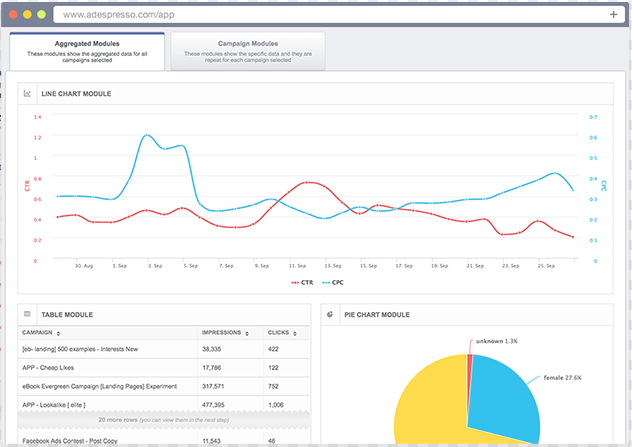This screenshot has height=447, width=632.
Task: Select the 'APP - Cheap Likes' row
Action: point(164,368)
